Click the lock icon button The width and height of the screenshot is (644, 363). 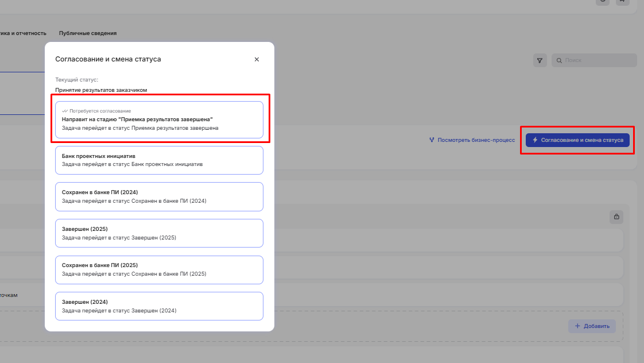click(x=616, y=217)
